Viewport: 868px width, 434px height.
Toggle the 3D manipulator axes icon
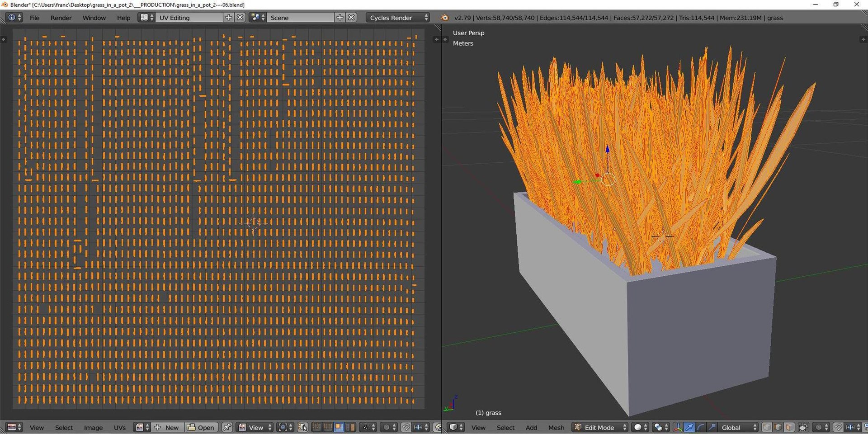(x=678, y=427)
